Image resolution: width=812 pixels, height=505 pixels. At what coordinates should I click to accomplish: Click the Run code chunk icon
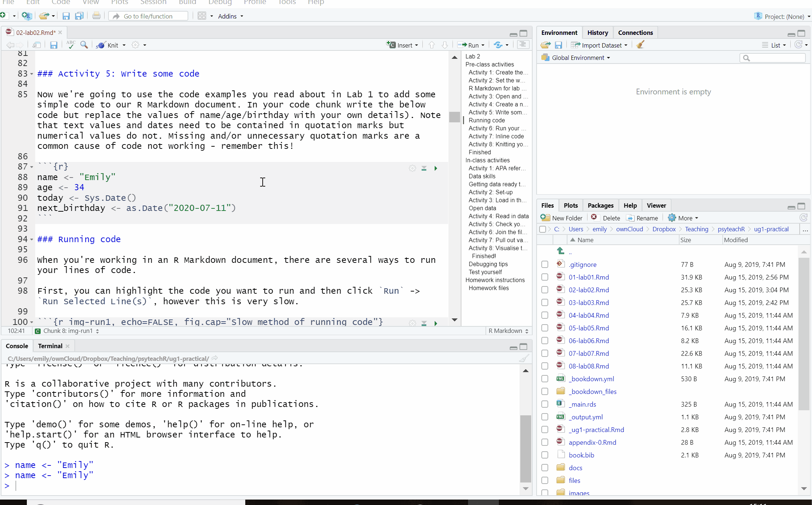coord(435,168)
